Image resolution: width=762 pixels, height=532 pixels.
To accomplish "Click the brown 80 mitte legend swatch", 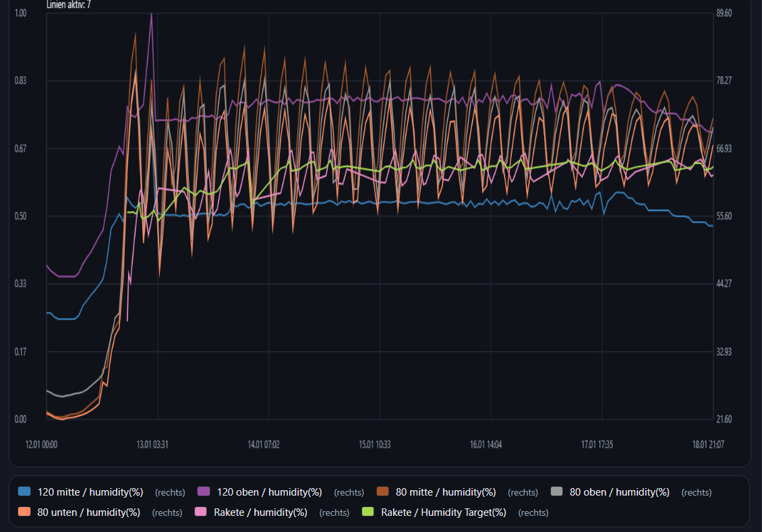I will 383,492.
